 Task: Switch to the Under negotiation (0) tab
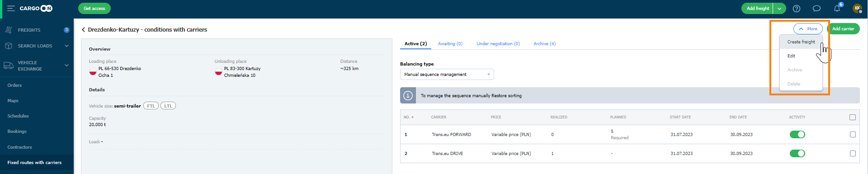(498, 43)
